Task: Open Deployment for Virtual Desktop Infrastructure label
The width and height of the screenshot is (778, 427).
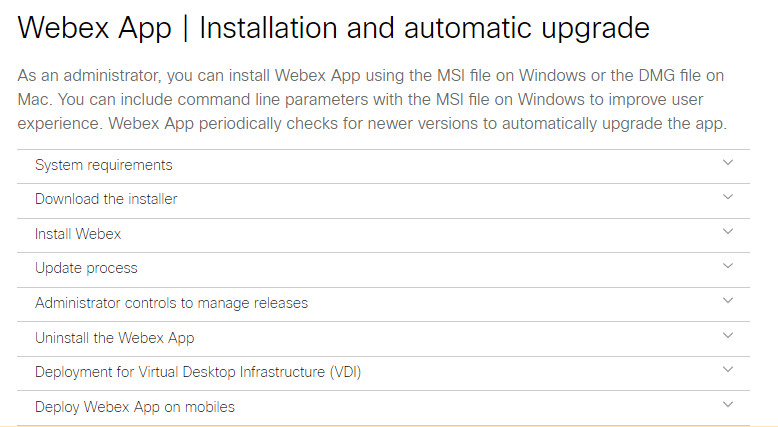Action: click(x=198, y=372)
